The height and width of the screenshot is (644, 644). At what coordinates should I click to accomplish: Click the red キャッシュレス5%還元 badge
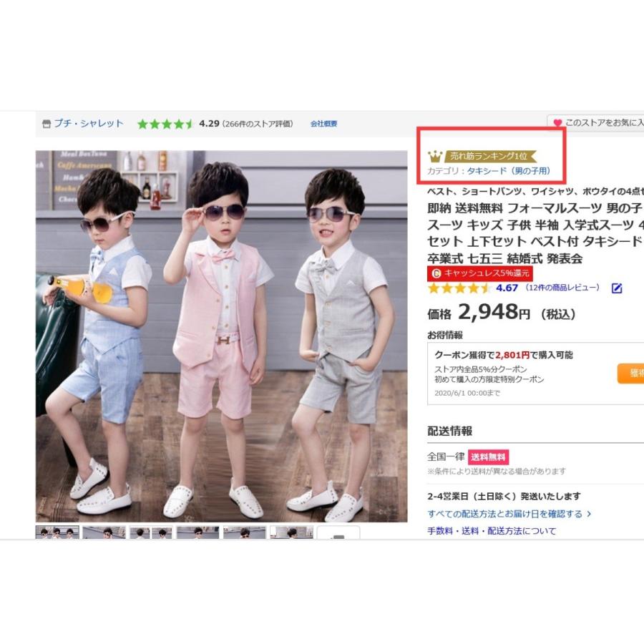point(479,273)
